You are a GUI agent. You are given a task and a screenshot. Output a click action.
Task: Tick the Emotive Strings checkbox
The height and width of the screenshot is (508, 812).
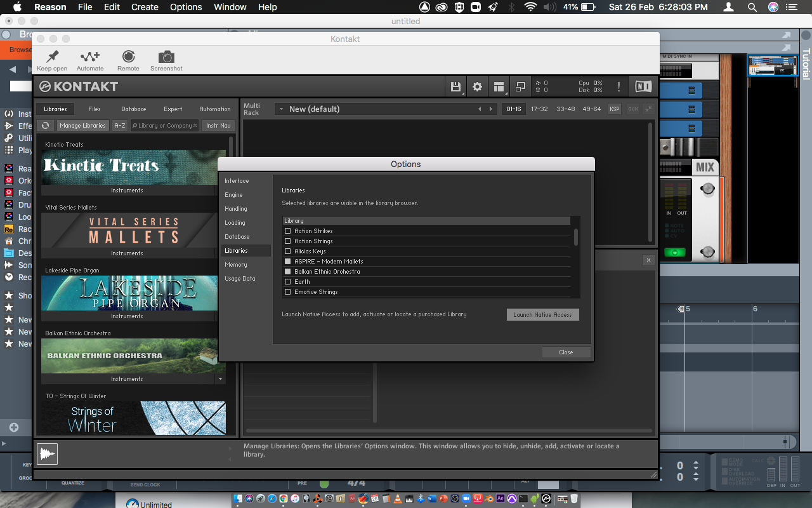(288, 292)
